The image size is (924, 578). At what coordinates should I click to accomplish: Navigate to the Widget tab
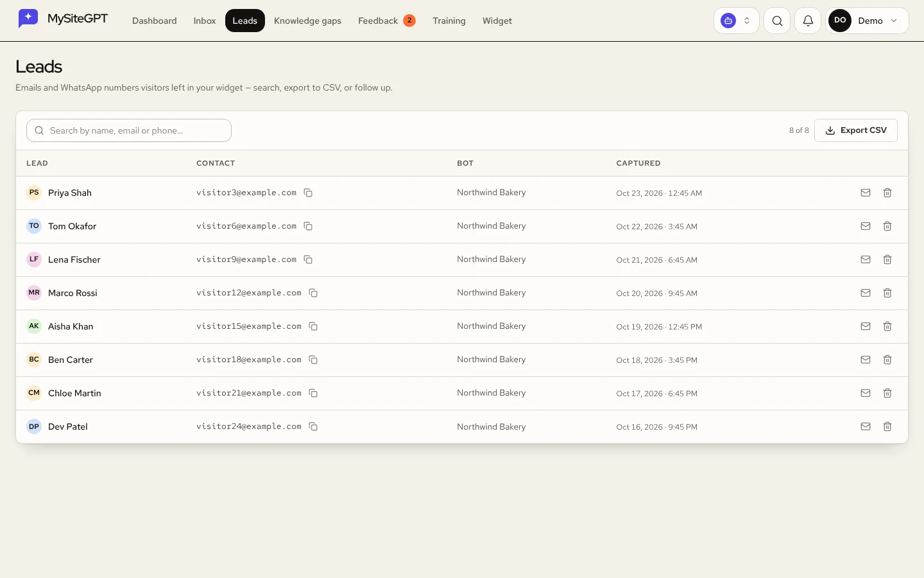(497, 21)
